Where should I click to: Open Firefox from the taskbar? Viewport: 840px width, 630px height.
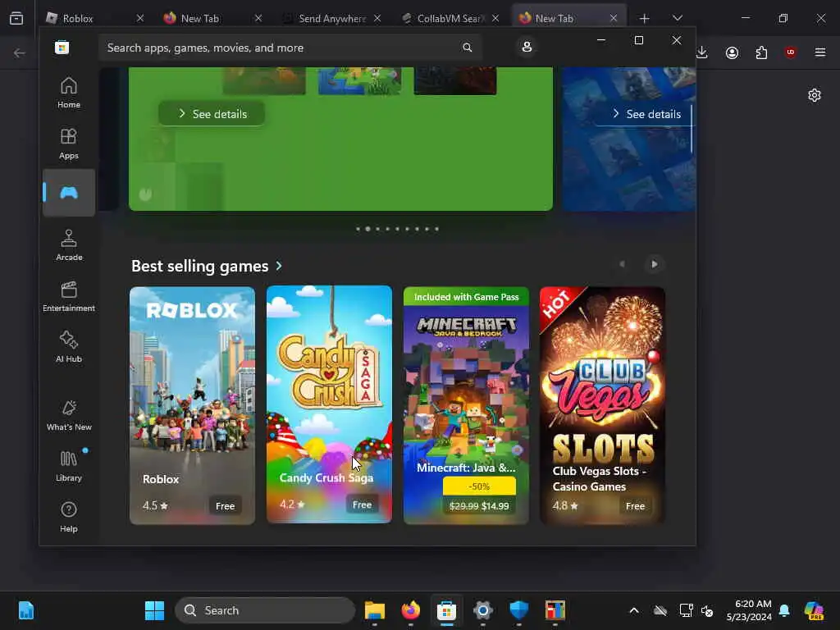pos(411,610)
